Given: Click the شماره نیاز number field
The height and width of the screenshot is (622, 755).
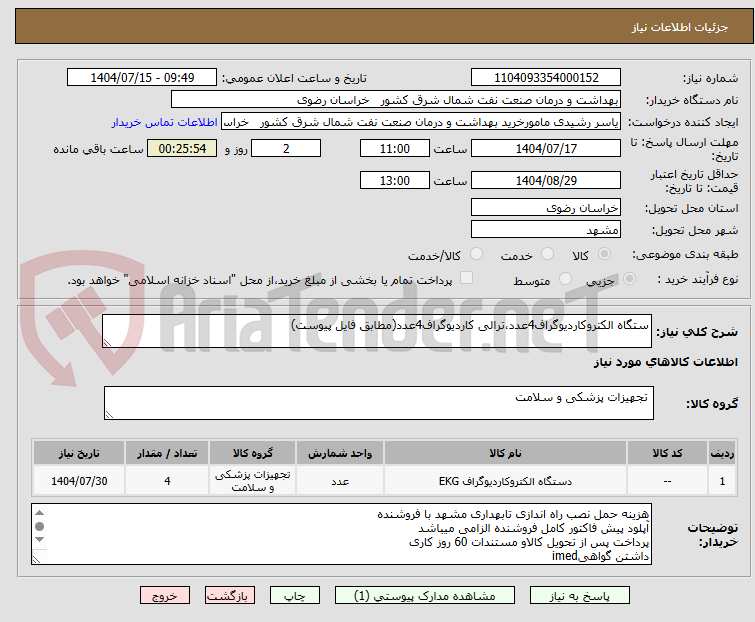Looking at the screenshot, I should (546, 78).
